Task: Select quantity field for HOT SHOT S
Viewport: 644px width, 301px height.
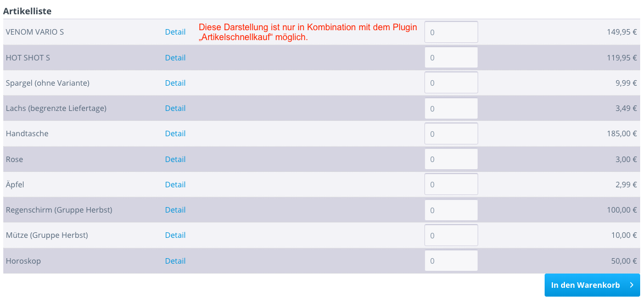Action: (x=451, y=58)
